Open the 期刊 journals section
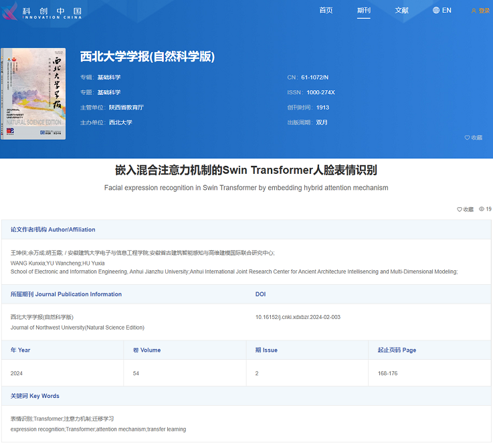Image resolution: width=493 pixels, height=448 pixels. [364, 10]
